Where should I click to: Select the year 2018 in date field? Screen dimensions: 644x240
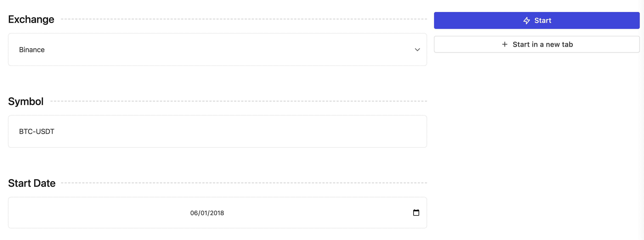(217, 213)
